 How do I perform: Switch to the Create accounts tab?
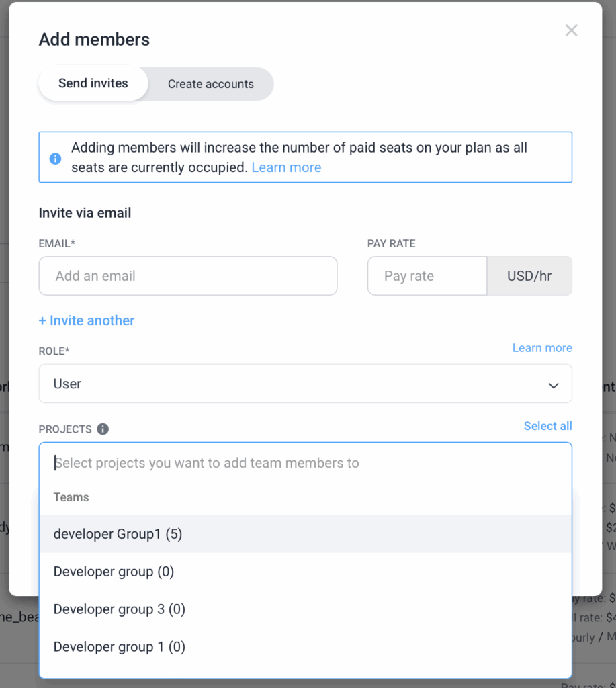coord(211,85)
